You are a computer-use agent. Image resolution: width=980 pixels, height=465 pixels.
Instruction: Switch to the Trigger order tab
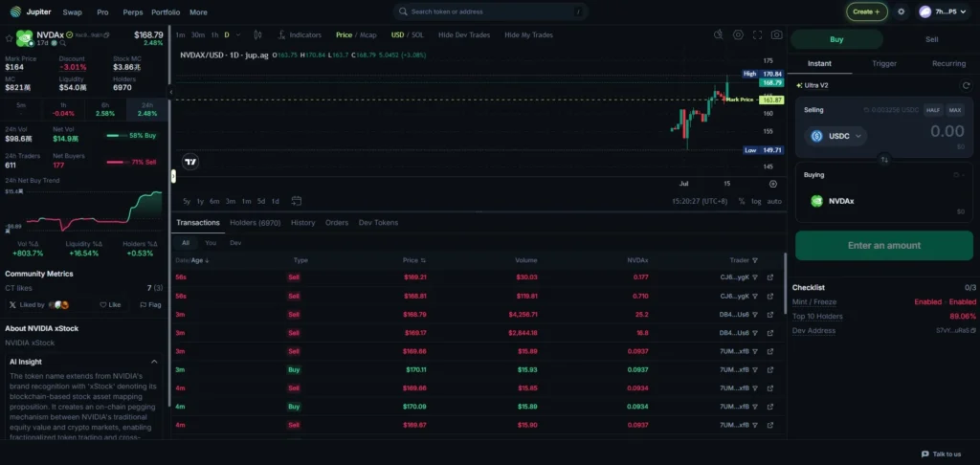(883, 63)
